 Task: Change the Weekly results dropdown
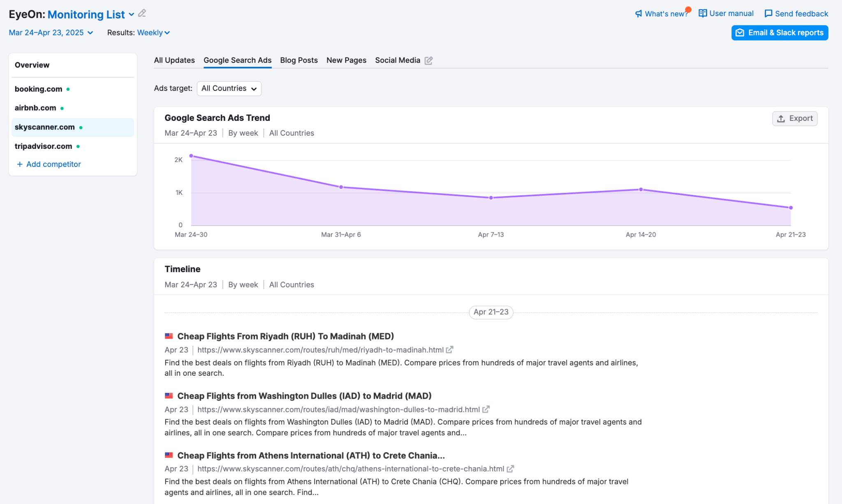point(153,32)
